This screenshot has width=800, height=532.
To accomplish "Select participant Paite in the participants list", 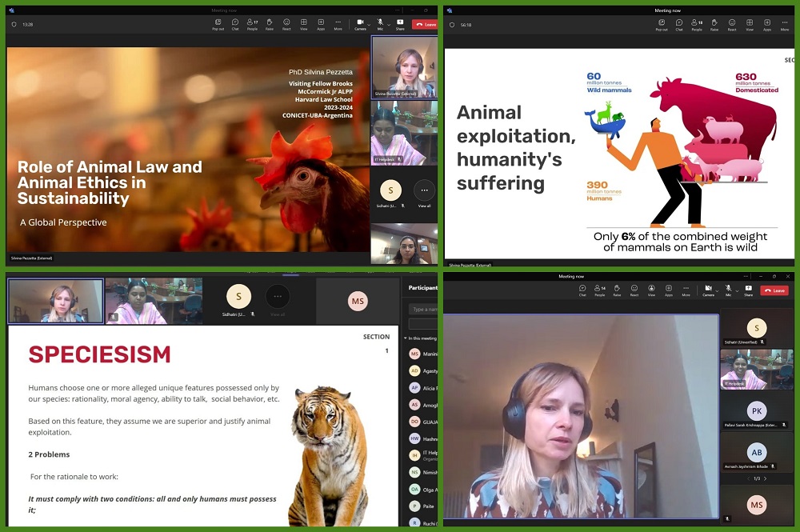I will pyautogui.click(x=423, y=506).
